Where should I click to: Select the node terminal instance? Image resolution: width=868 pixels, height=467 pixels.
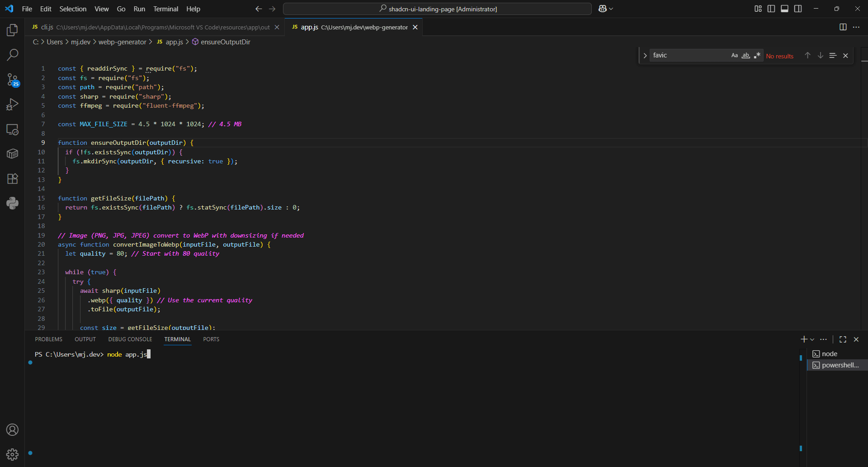830,354
